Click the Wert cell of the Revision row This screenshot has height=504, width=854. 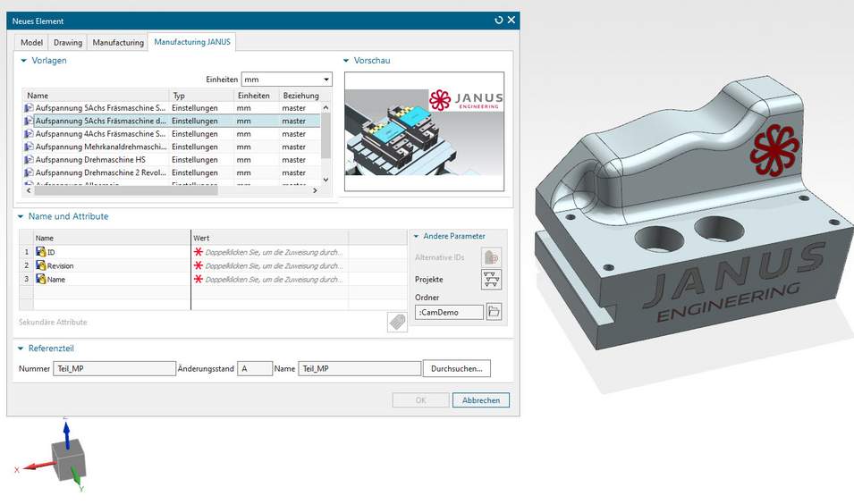269,265
